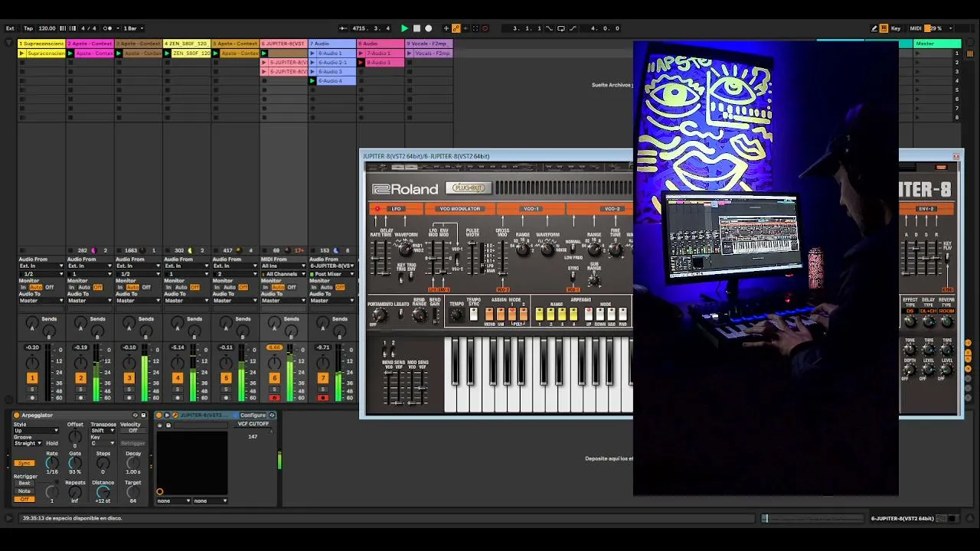Solo track 1 with its S button

tap(32, 389)
